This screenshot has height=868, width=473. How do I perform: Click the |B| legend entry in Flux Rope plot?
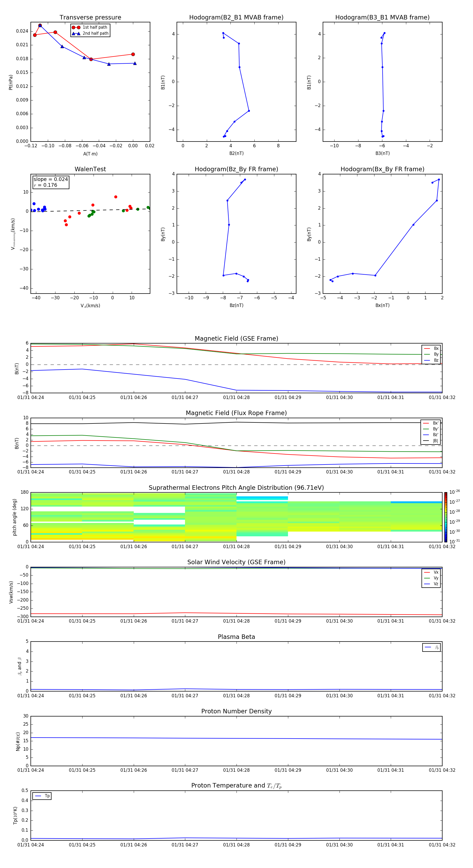(x=431, y=441)
